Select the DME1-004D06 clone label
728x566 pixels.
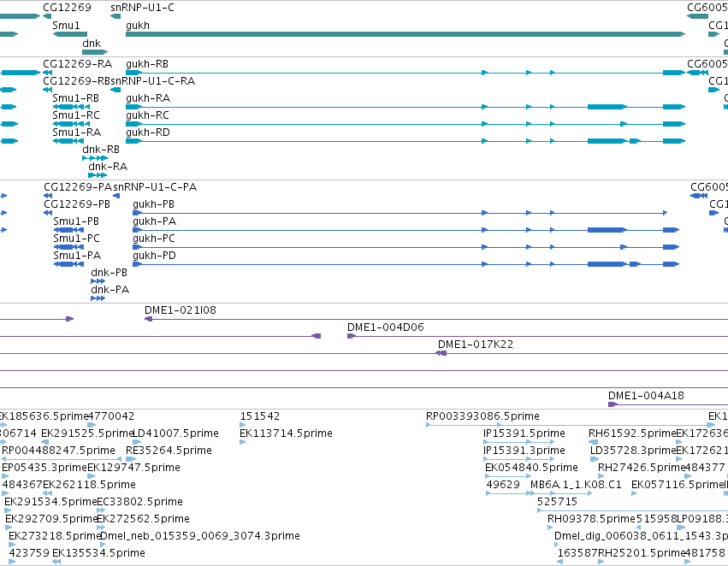[x=385, y=328]
